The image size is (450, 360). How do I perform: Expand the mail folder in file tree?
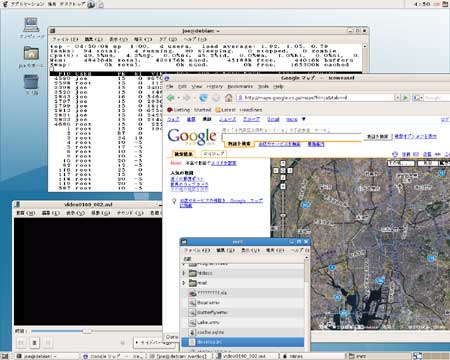pos(184,283)
